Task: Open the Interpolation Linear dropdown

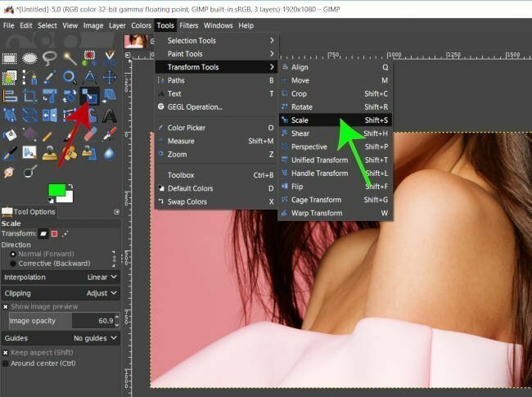Action: point(61,277)
